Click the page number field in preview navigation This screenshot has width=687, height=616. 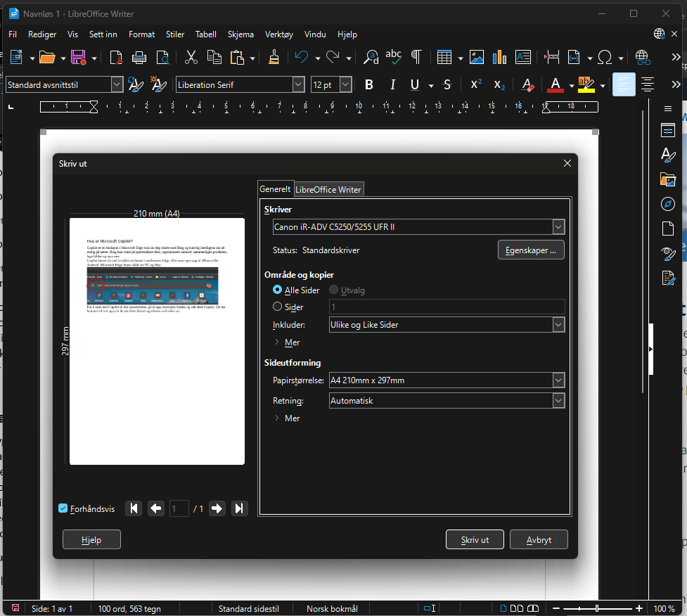click(x=179, y=508)
